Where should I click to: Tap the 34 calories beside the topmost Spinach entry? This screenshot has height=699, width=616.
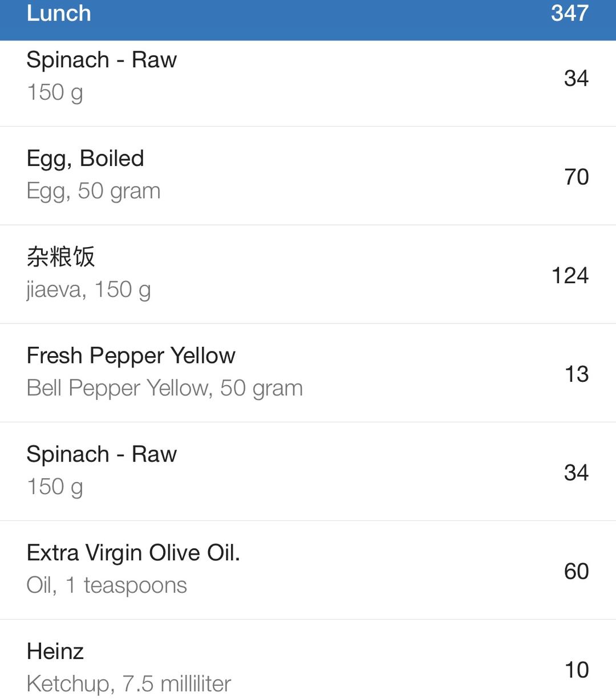pyautogui.click(x=576, y=78)
